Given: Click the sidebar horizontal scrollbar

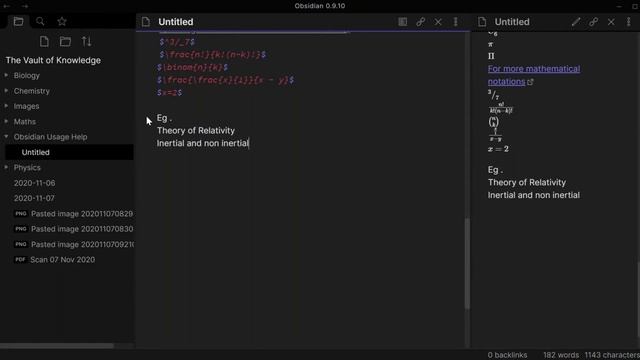Looking at the screenshot, I should pyautogui.click(x=57, y=346).
